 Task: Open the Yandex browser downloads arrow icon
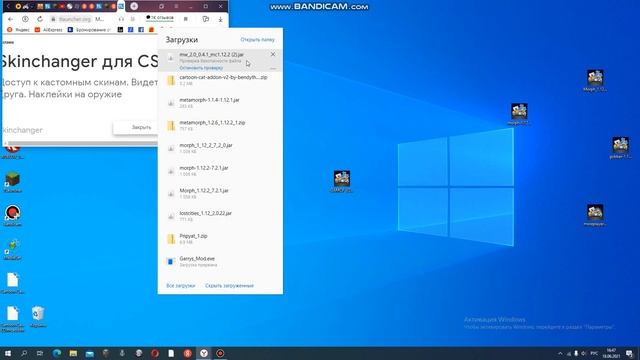coord(220,19)
